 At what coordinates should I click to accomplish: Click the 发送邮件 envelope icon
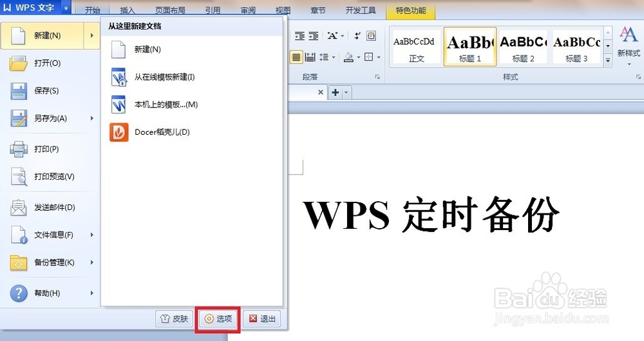[19, 208]
